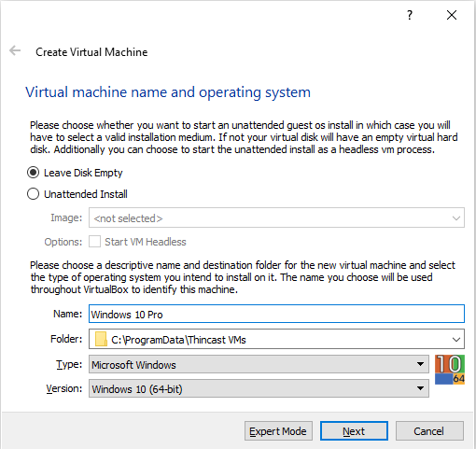
Task: Open the Version dropdown Windows 10 (64-bit)
Action: pos(259,388)
